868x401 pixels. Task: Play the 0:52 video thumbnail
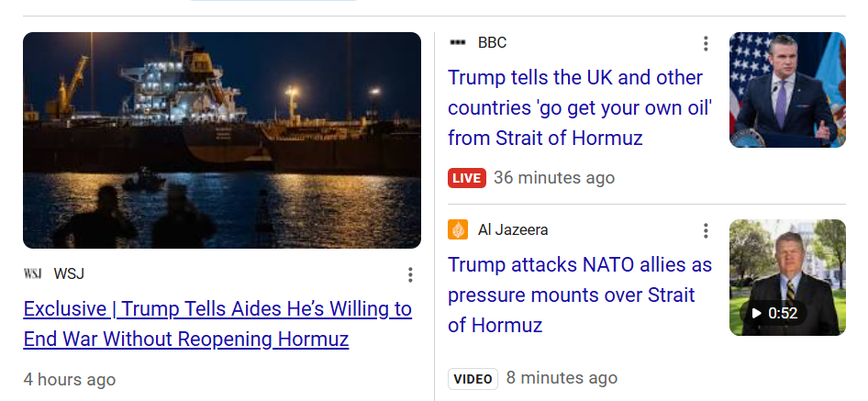787,277
